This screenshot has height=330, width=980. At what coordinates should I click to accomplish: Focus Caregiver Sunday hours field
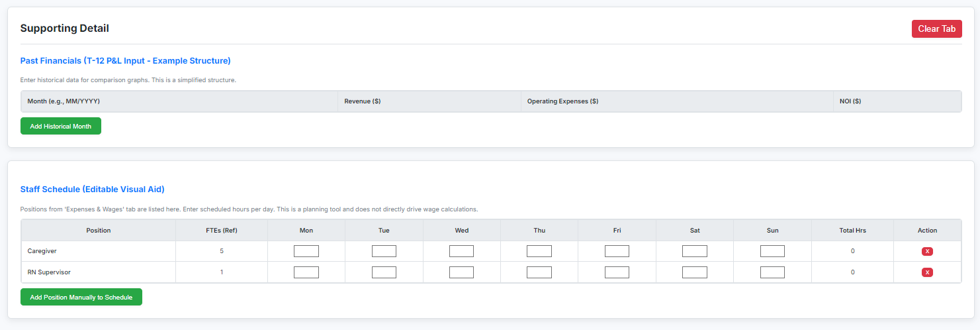772,251
